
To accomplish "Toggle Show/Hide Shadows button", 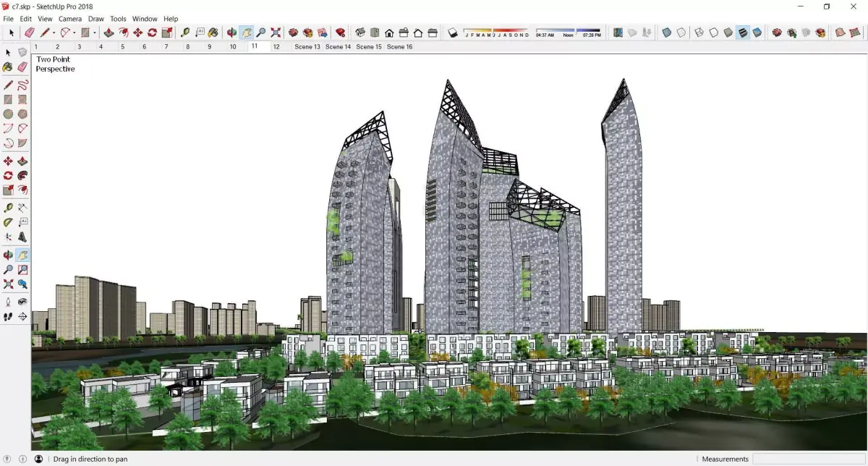I will (453, 33).
